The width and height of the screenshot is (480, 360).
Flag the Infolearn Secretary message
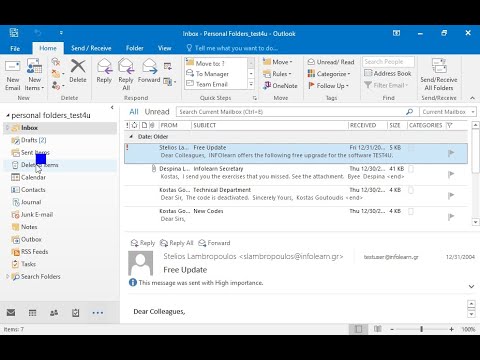pos(451,174)
